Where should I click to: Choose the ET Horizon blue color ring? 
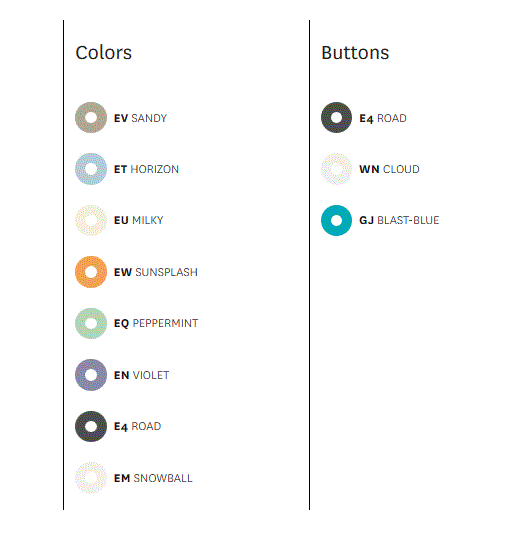(x=91, y=169)
